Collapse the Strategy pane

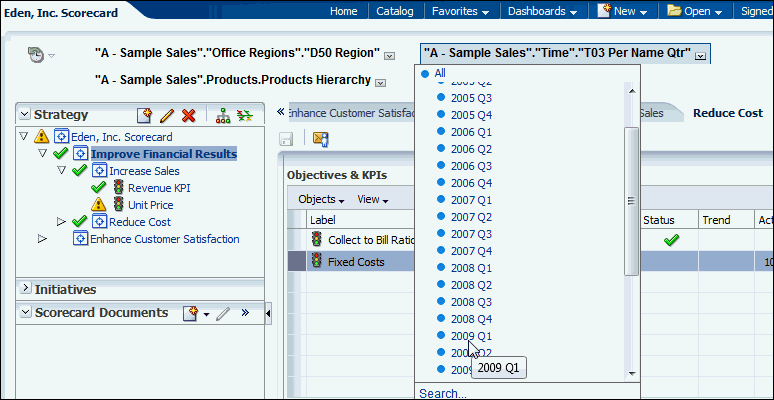[x=25, y=115]
